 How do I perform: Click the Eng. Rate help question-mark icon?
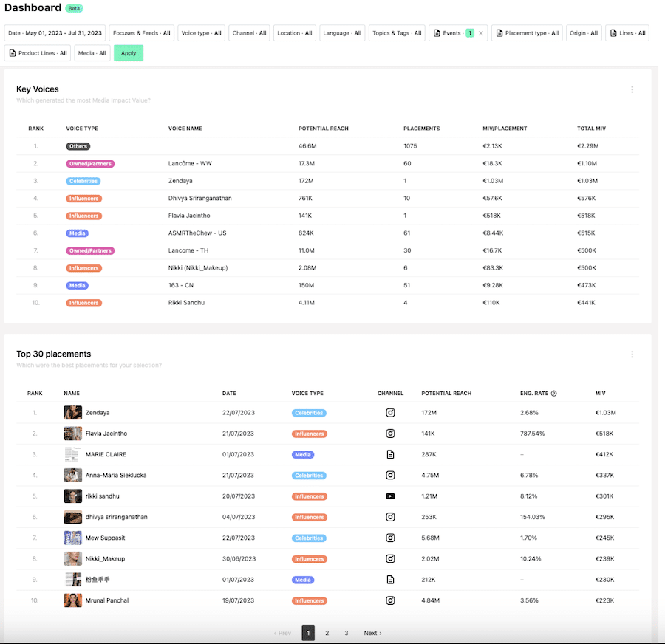[553, 394]
